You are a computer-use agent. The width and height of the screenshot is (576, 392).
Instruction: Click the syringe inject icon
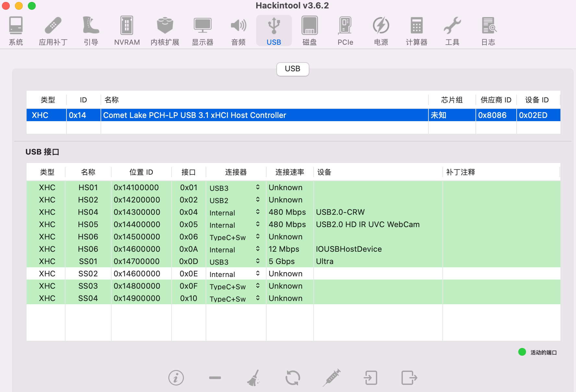tap(332, 378)
